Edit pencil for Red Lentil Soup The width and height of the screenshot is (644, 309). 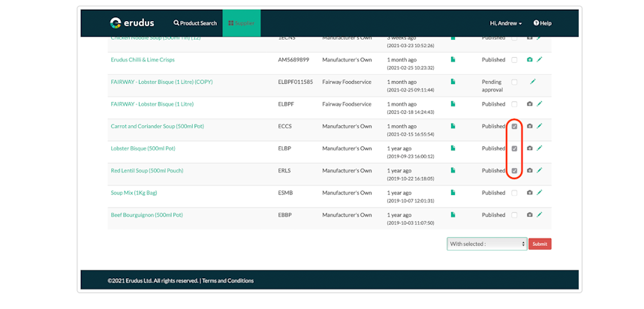[x=539, y=171]
